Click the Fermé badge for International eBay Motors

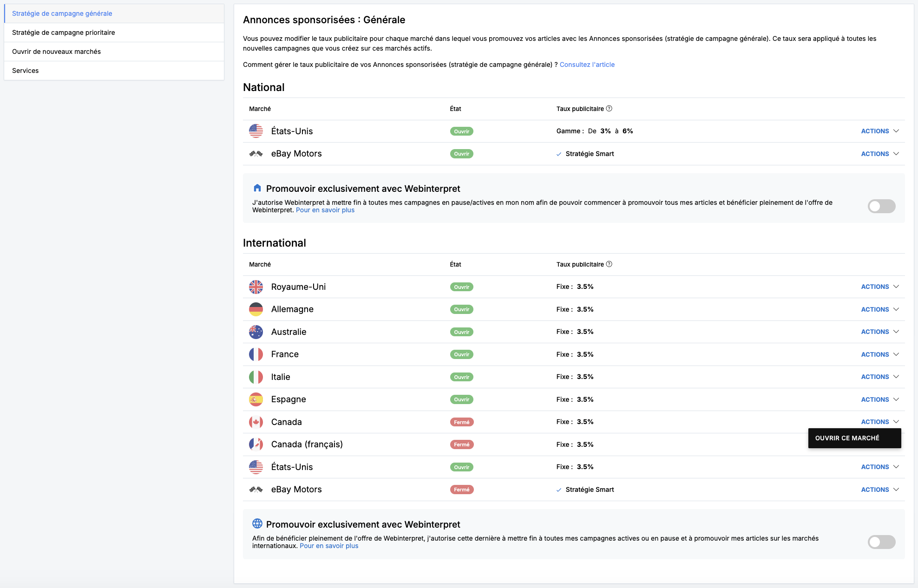[x=461, y=490]
